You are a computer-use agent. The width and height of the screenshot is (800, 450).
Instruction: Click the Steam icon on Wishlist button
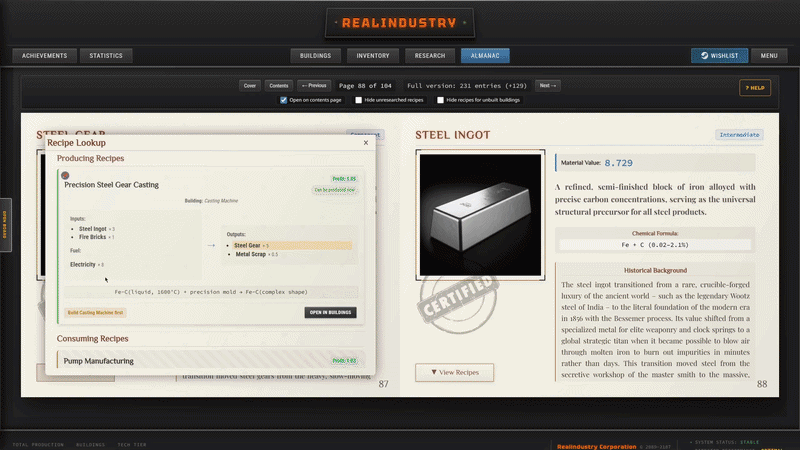point(705,56)
